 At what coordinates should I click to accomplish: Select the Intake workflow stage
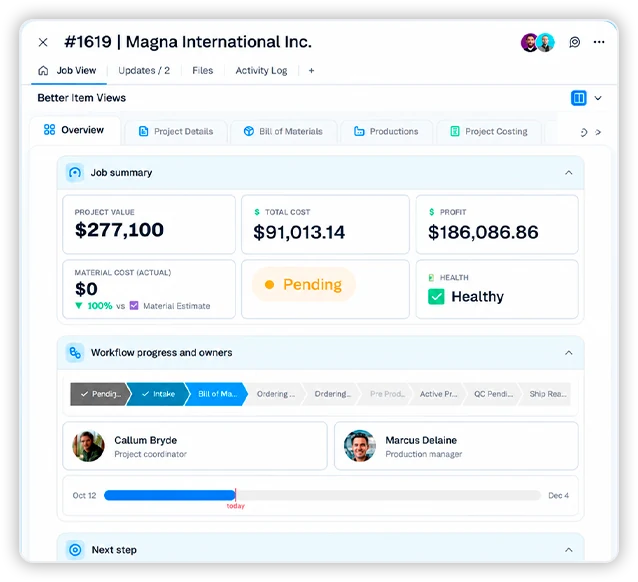point(158,394)
